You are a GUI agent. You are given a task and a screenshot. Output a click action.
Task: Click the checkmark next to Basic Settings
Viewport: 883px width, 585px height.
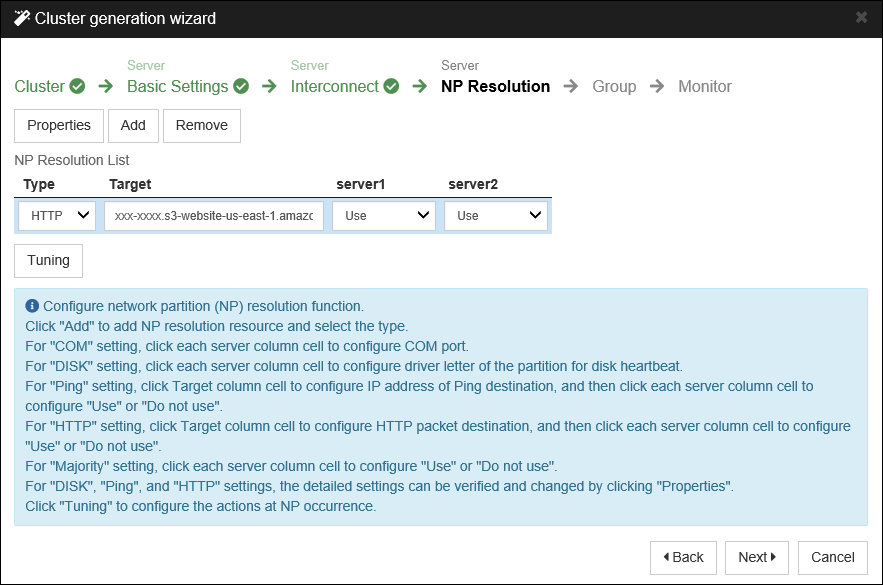[x=240, y=86]
